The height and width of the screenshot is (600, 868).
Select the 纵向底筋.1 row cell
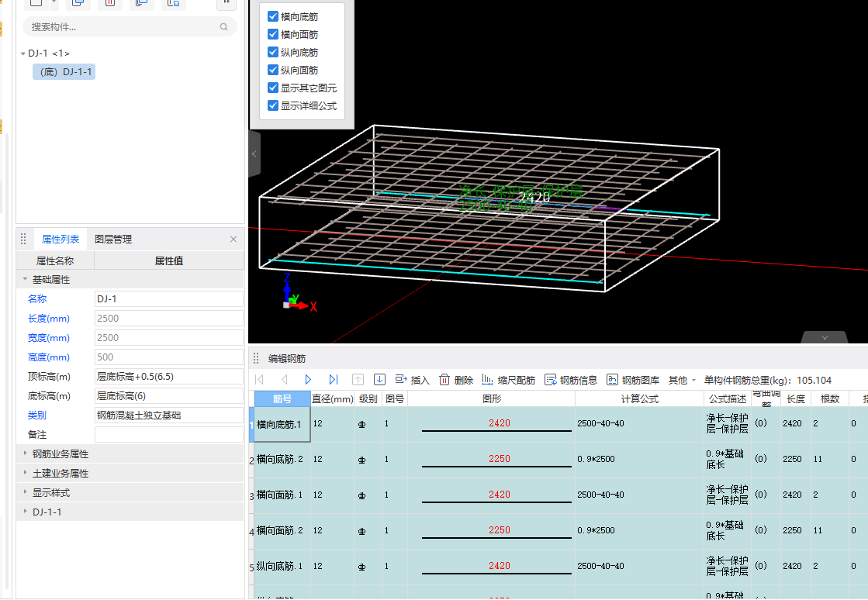(282, 566)
